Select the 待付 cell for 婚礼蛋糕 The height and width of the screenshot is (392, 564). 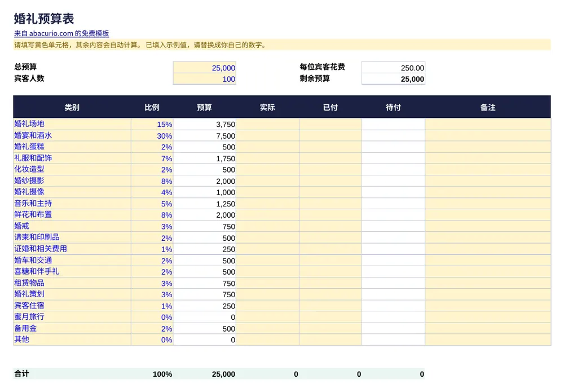(393, 147)
